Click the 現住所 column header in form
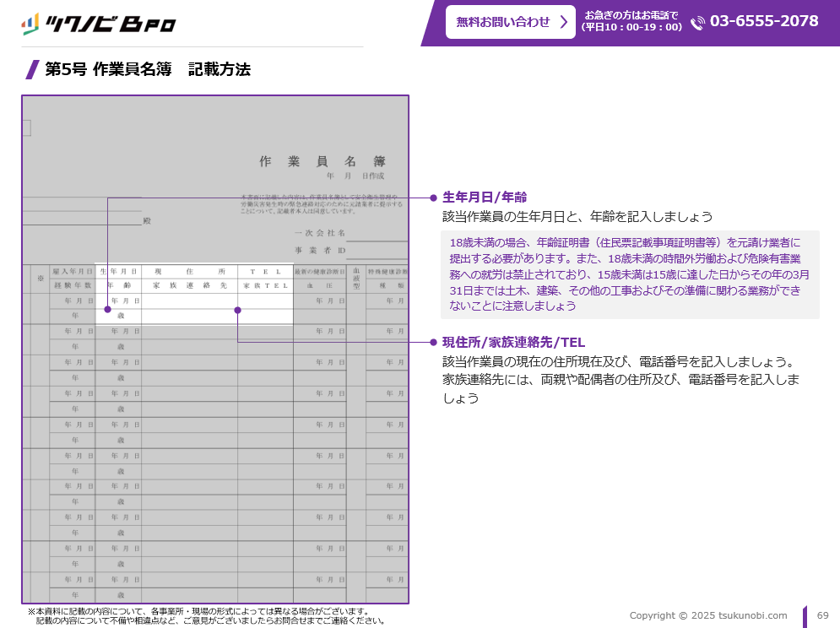This screenshot has height=628, width=840. (x=190, y=272)
